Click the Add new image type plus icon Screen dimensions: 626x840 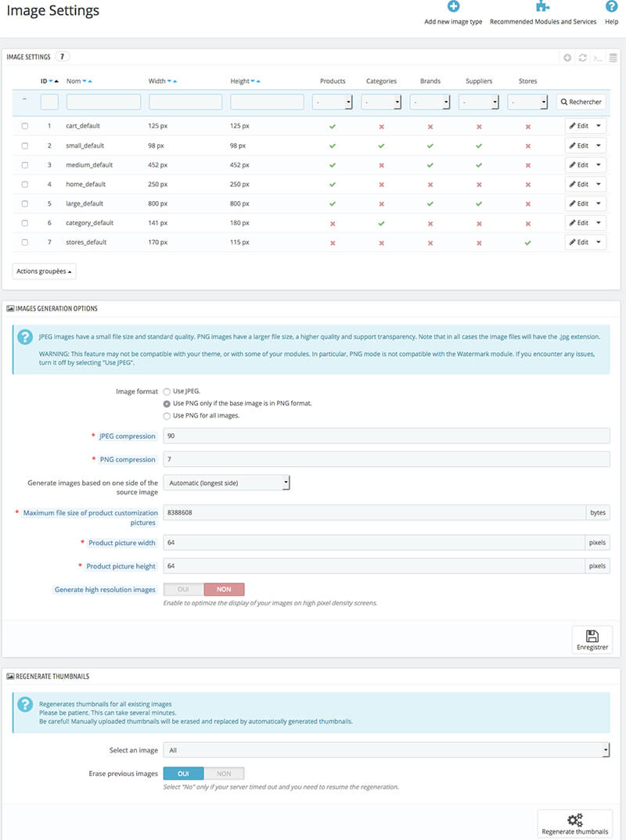453,6
